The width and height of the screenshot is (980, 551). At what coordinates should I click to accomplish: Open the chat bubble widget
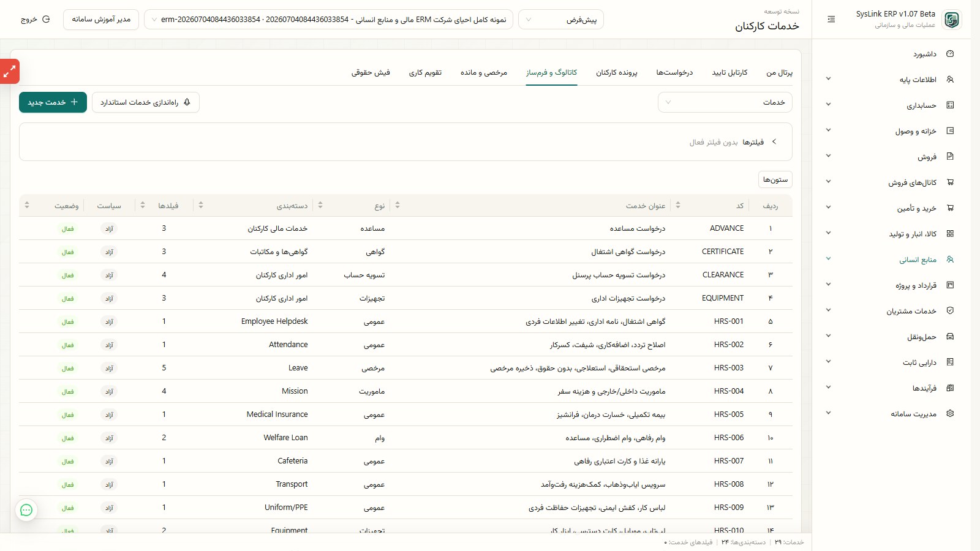tap(26, 510)
